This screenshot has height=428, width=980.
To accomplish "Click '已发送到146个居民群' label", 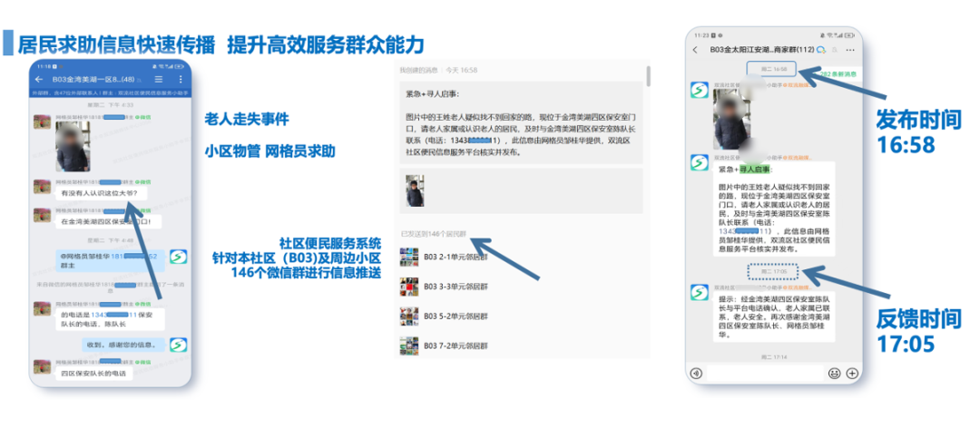I will (433, 234).
